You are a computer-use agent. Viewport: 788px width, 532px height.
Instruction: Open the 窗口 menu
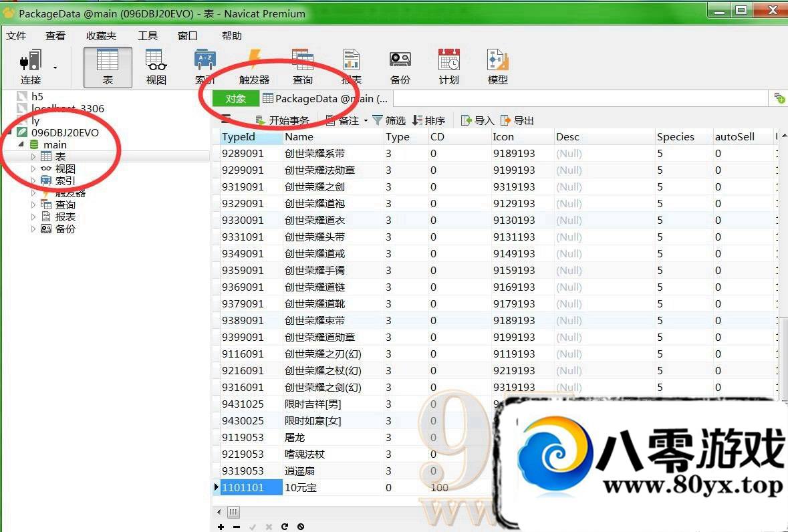(187, 35)
